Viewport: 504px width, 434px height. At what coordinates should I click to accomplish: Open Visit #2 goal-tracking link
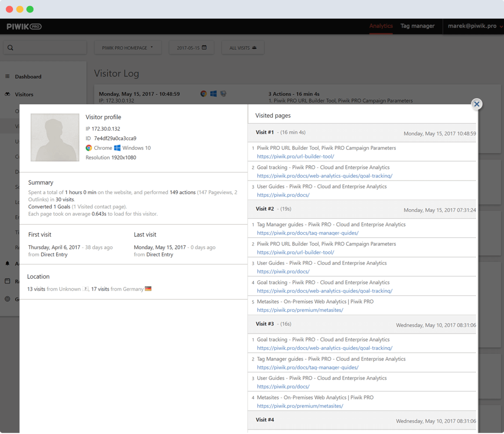click(x=324, y=291)
